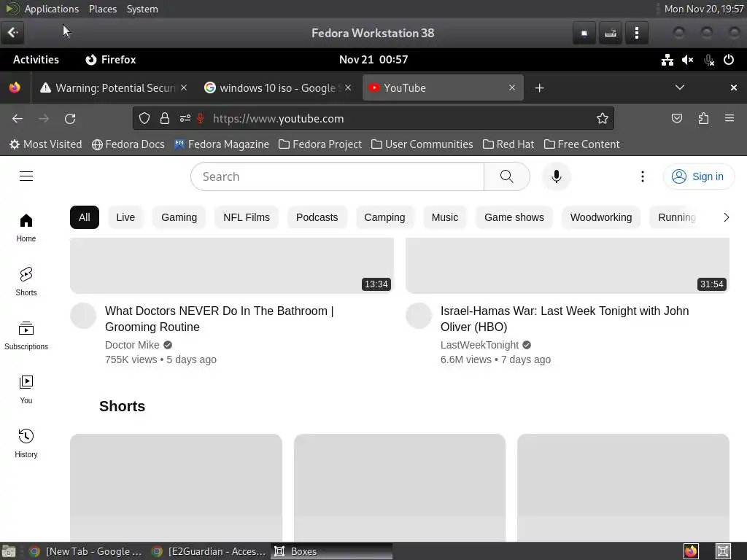
Task: Open the System menu
Action: tap(142, 9)
